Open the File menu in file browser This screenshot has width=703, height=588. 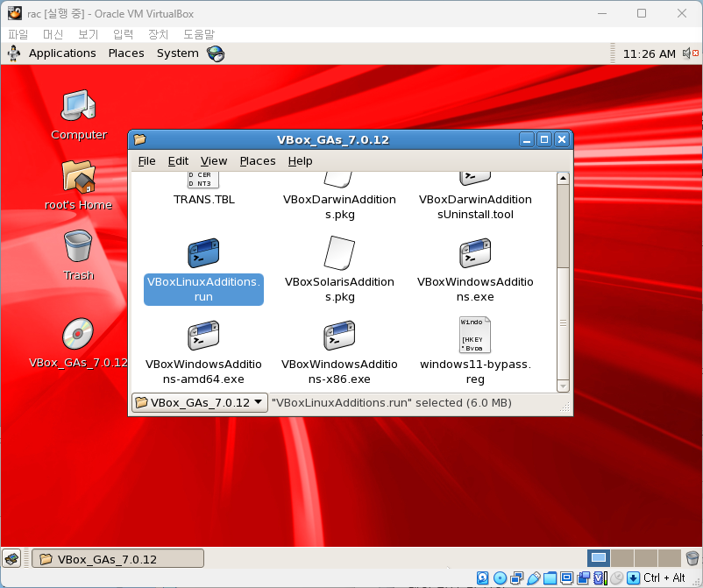146,161
